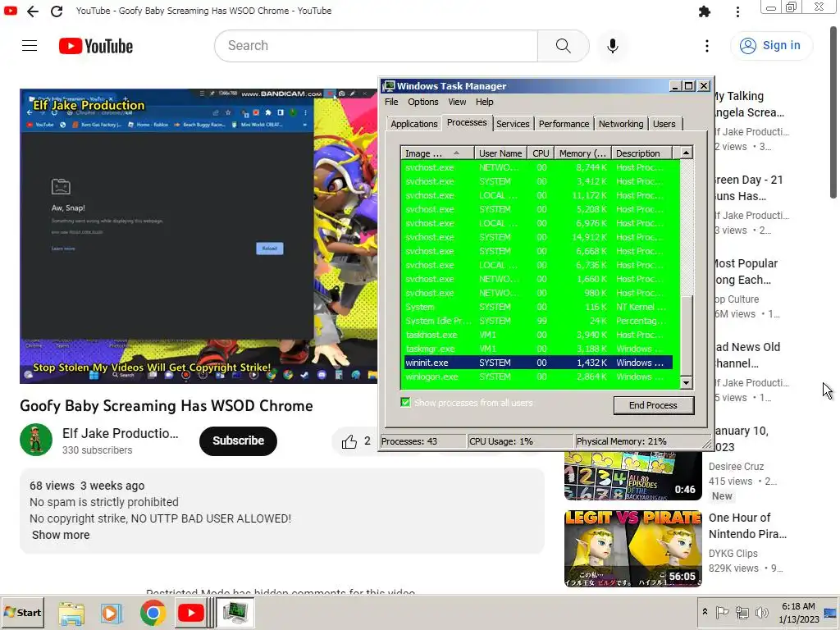Open volume speaker tray icon
This screenshot has height=630, width=840.
click(x=761, y=612)
